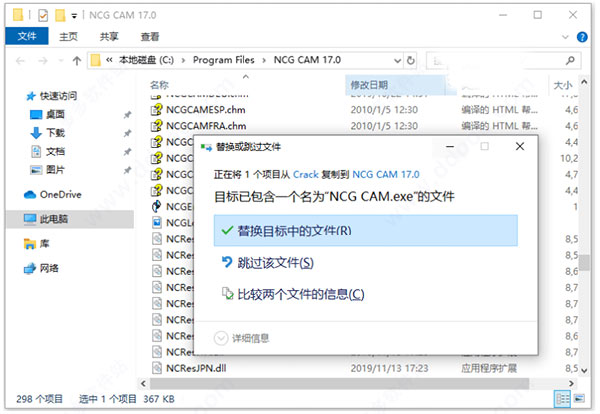This screenshot has width=600, height=414.
Task: Click the vertical scrollbar thumb
Action: tap(584, 262)
